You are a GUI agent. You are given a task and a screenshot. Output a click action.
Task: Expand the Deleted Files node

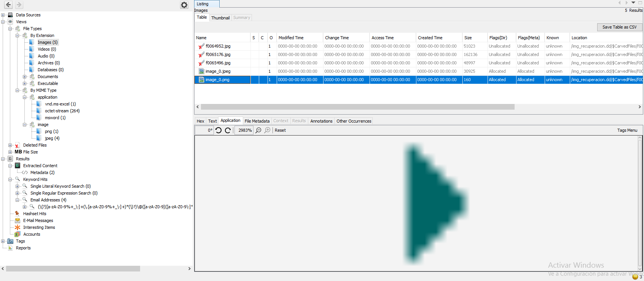click(10, 145)
